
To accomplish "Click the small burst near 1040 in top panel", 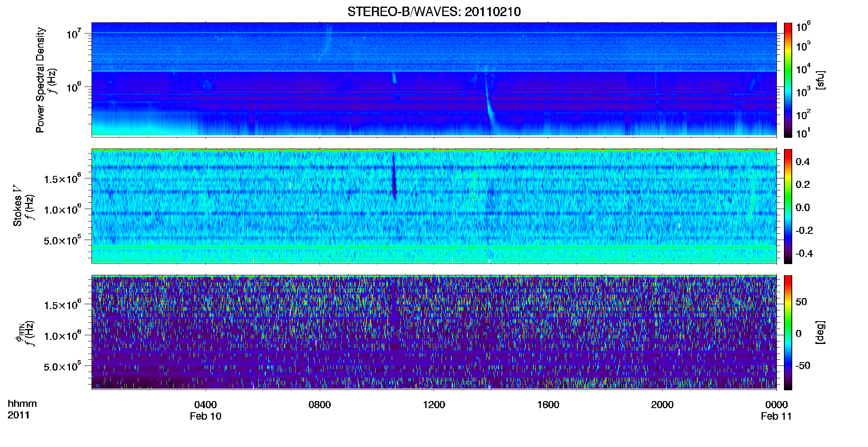I will tap(394, 78).
